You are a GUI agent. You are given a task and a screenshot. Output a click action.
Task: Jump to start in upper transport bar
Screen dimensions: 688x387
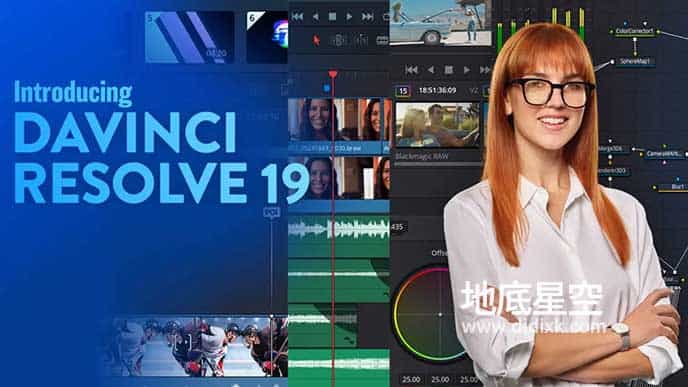[297, 17]
